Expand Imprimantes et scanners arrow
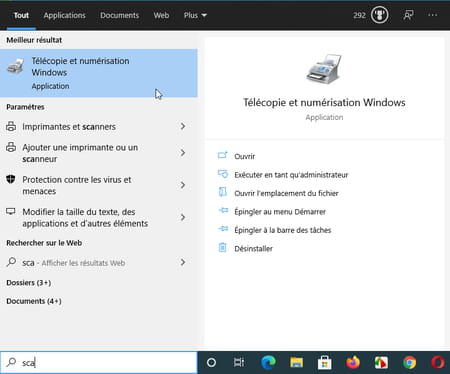This screenshot has height=374, width=450. [x=183, y=126]
